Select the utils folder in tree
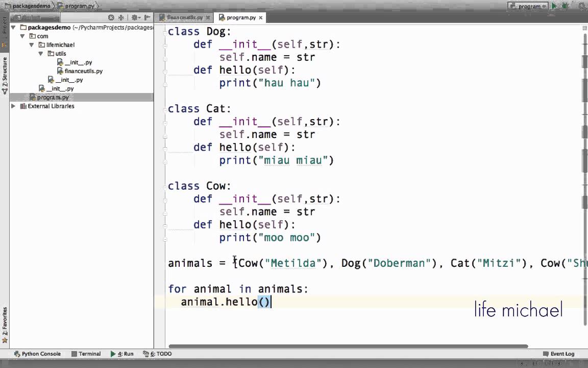Image resolution: width=588 pixels, height=368 pixels. point(57,53)
